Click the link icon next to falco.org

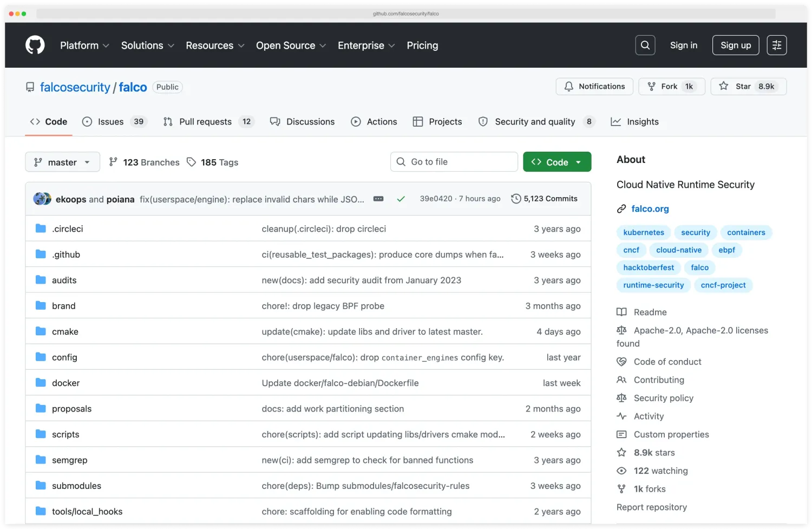pyautogui.click(x=621, y=209)
